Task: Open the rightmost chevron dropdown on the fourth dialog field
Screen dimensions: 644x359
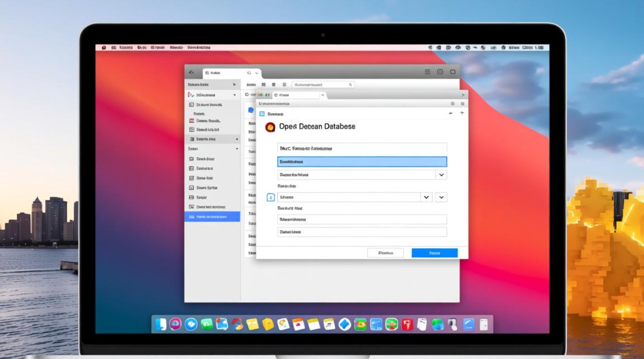Action: (x=441, y=197)
